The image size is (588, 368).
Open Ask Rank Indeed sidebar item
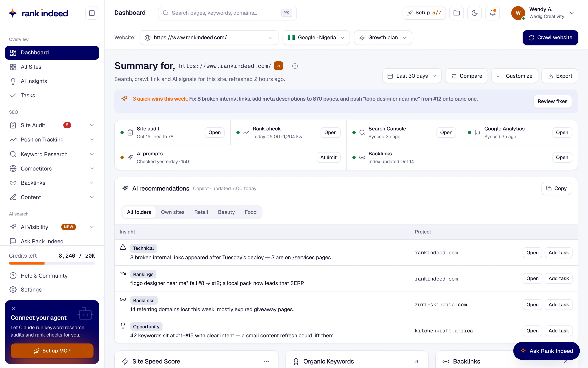click(52, 241)
